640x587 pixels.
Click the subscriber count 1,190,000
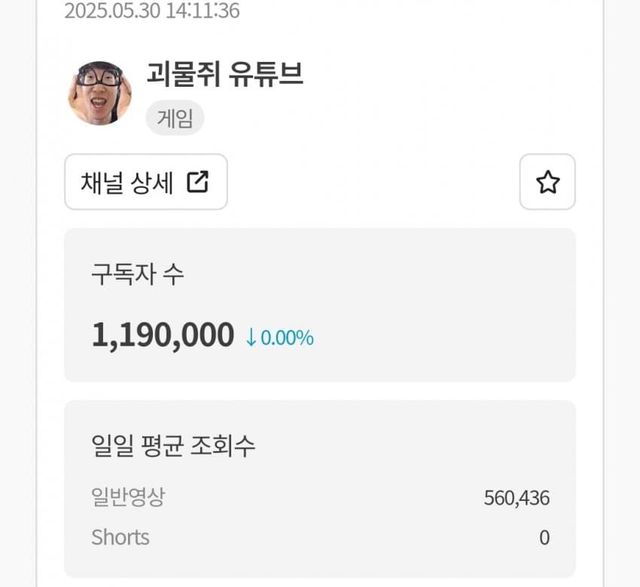[163, 336]
